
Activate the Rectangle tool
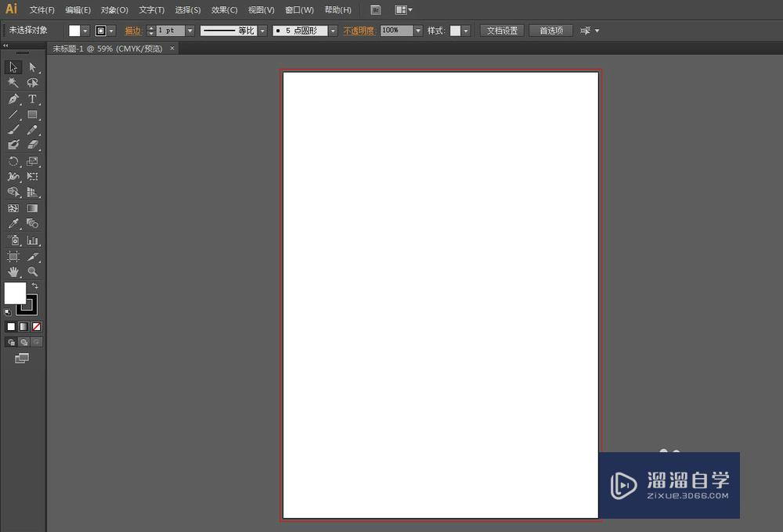[x=32, y=115]
